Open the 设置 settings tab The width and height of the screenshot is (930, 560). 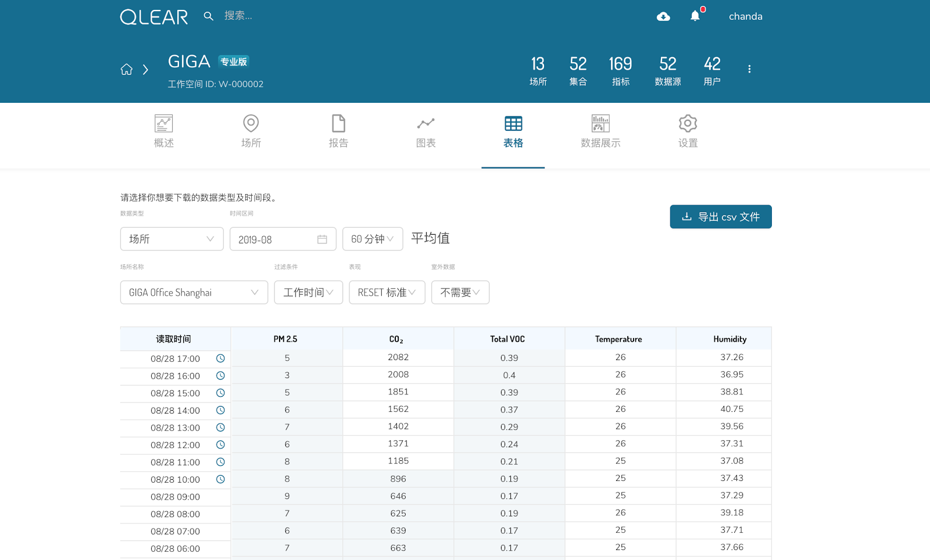[688, 131]
